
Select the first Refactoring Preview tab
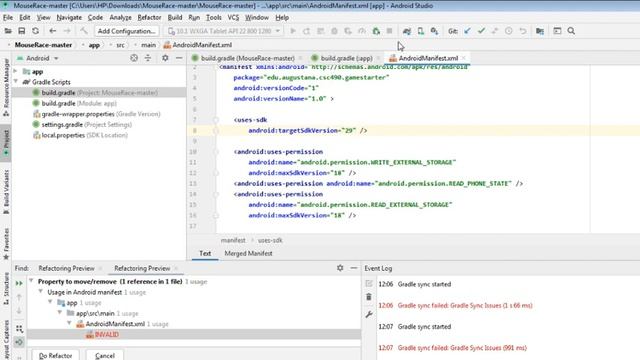click(66, 268)
